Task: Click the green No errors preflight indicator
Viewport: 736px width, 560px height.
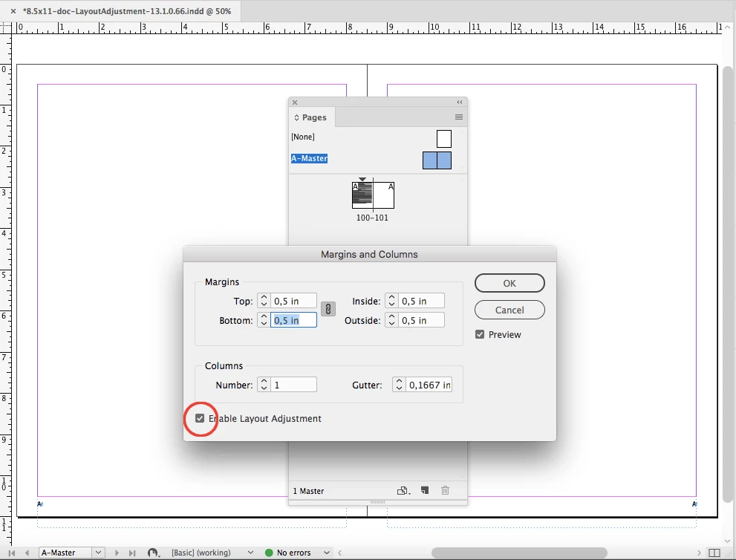Action: 269,553
